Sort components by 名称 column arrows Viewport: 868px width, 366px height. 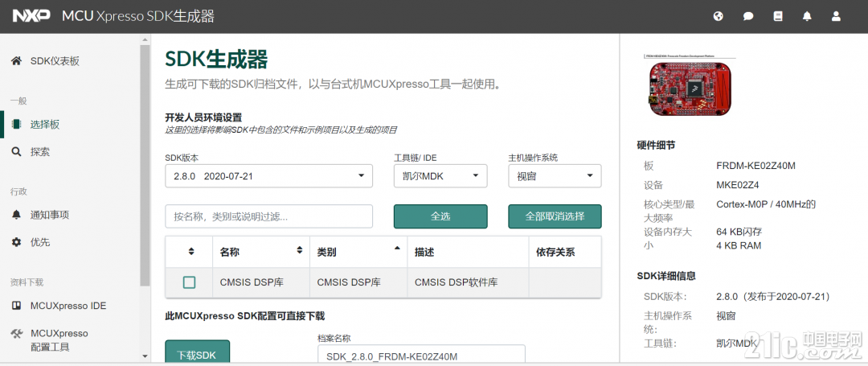pyautogui.click(x=300, y=249)
